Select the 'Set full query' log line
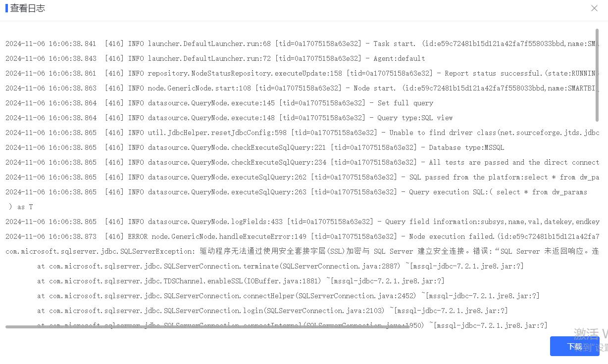Viewport: 608px width, 364px height. pyautogui.click(x=219, y=103)
